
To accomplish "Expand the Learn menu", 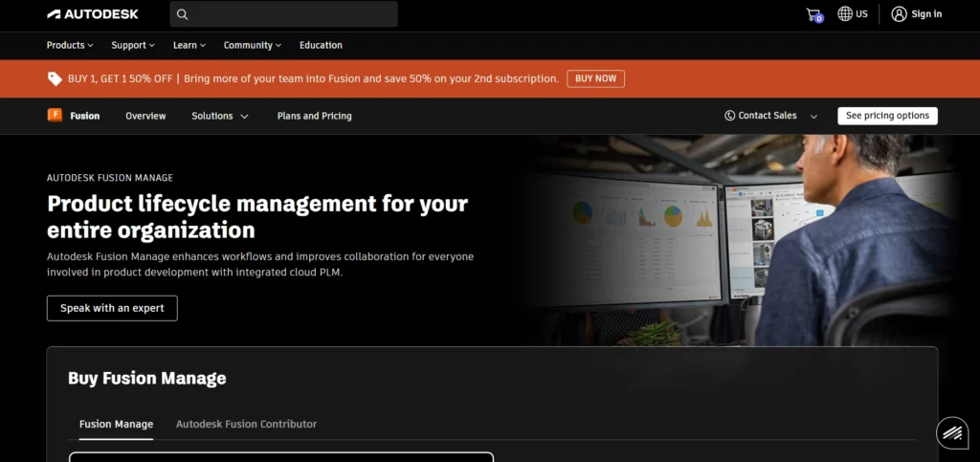I will click(x=189, y=45).
